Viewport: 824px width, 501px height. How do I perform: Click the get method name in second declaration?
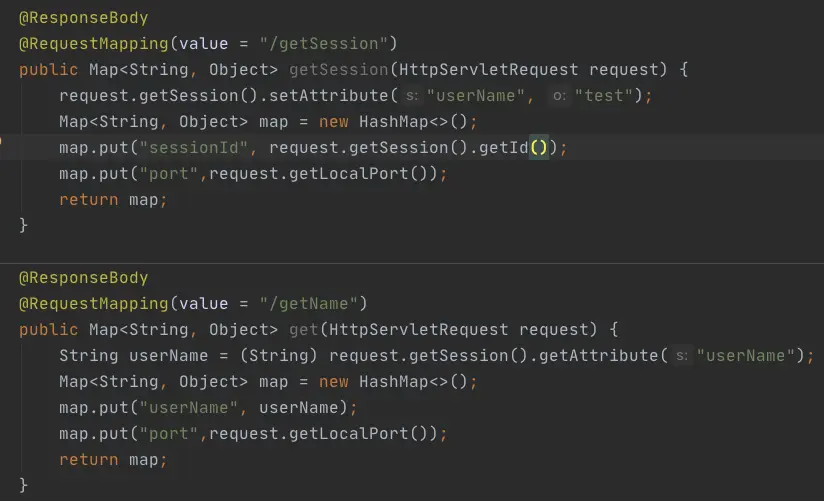(x=303, y=330)
